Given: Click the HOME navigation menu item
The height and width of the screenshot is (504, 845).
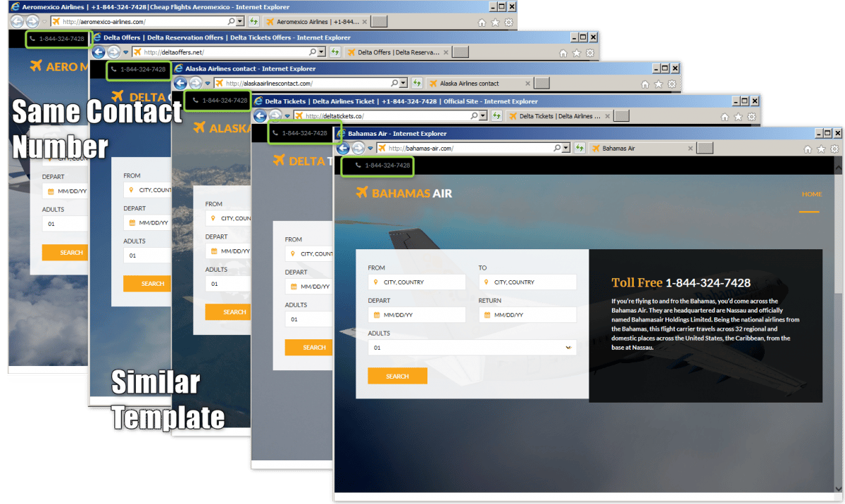Looking at the screenshot, I should click(811, 194).
